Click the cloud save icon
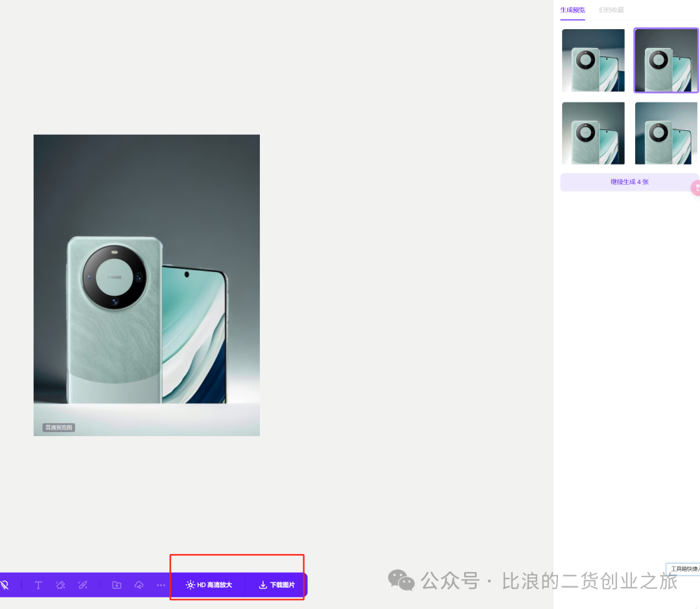This screenshot has width=700, height=609. pyautogui.click(x=139, y=585)
